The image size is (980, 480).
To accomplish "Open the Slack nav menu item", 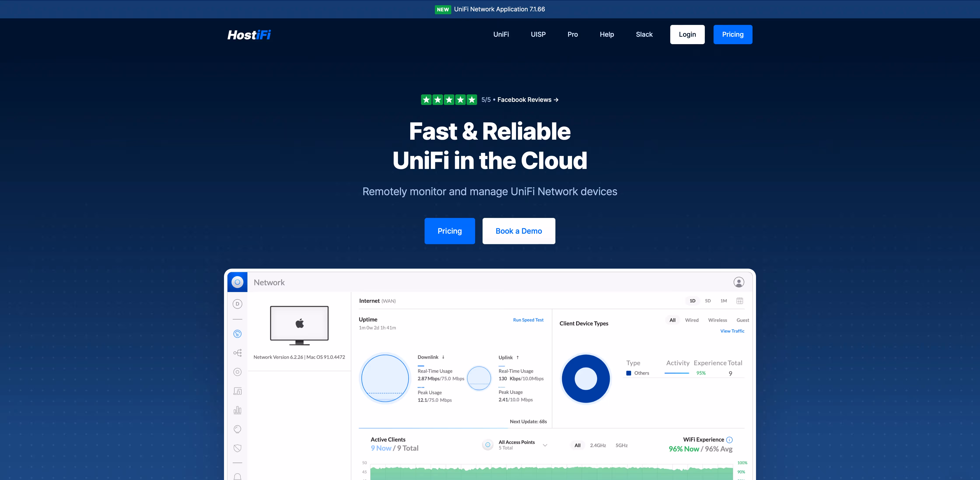I will tap(644, 34).
